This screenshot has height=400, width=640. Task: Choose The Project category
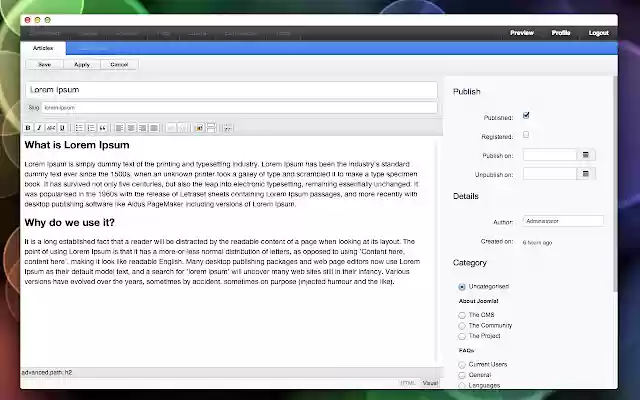462,336
